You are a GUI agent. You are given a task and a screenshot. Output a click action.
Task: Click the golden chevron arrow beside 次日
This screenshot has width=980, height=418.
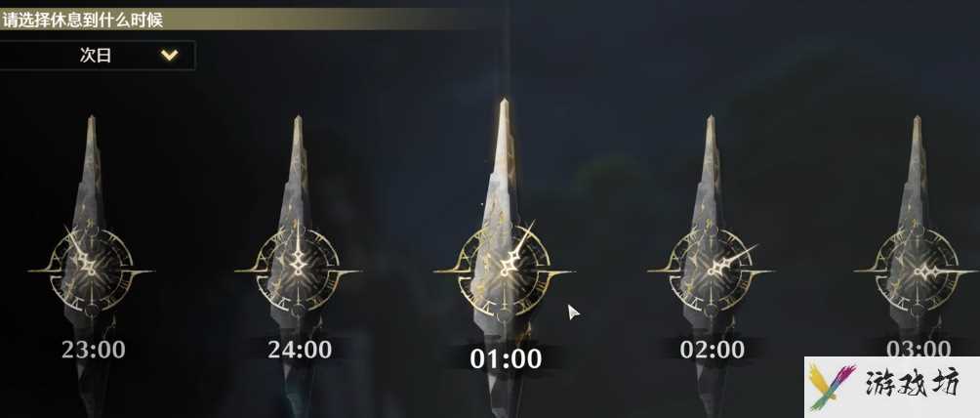pyautogui.click(x=170, y=55)
